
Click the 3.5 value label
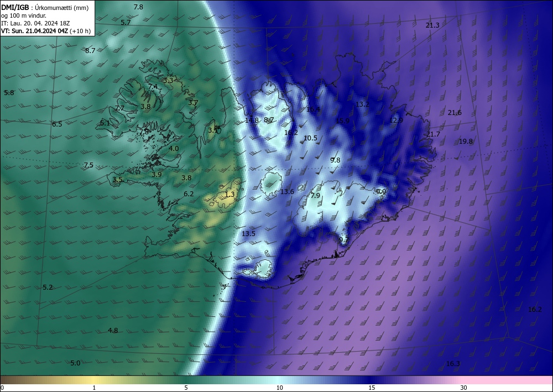(x=117, y=180)
